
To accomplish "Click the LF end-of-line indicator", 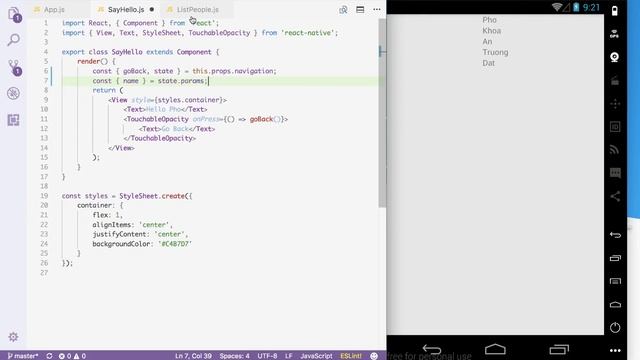I will pyautogui.click(x=289, y=356).
